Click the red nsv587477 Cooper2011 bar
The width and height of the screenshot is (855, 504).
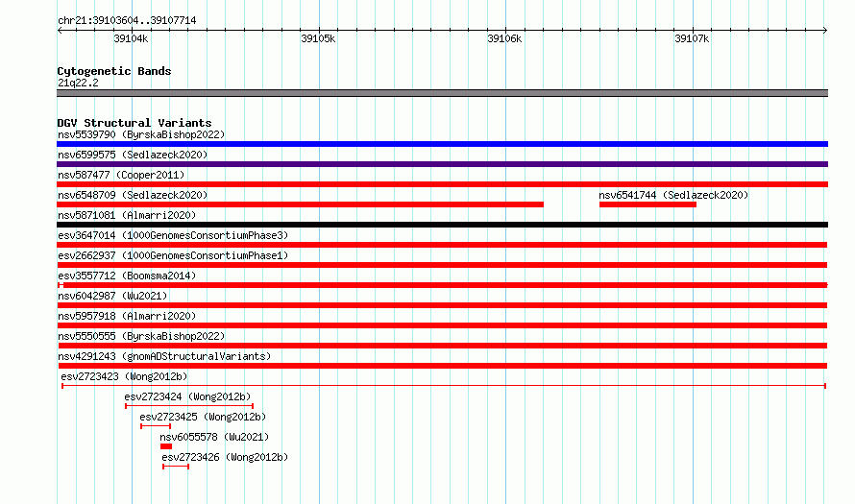click(442, 184)
